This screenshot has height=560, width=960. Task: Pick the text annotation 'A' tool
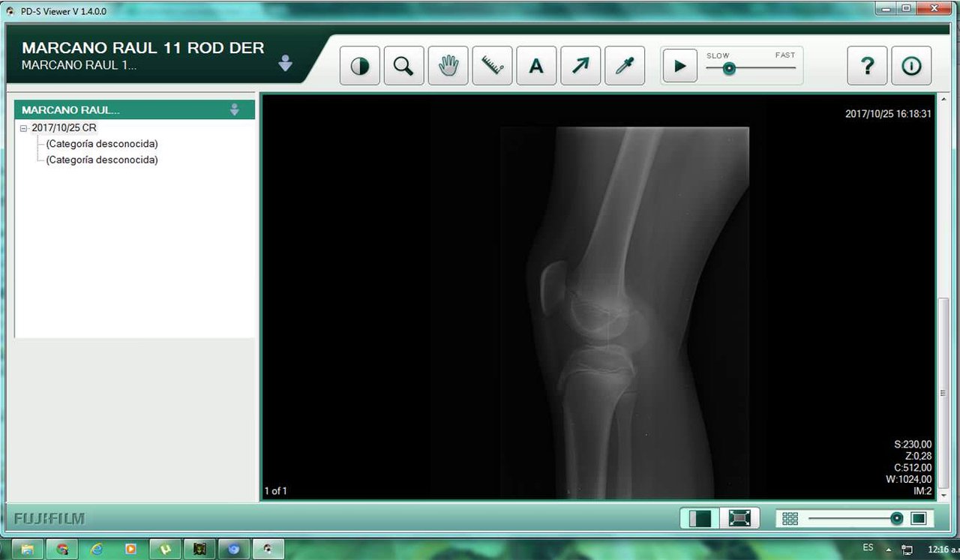click(536, 66)
